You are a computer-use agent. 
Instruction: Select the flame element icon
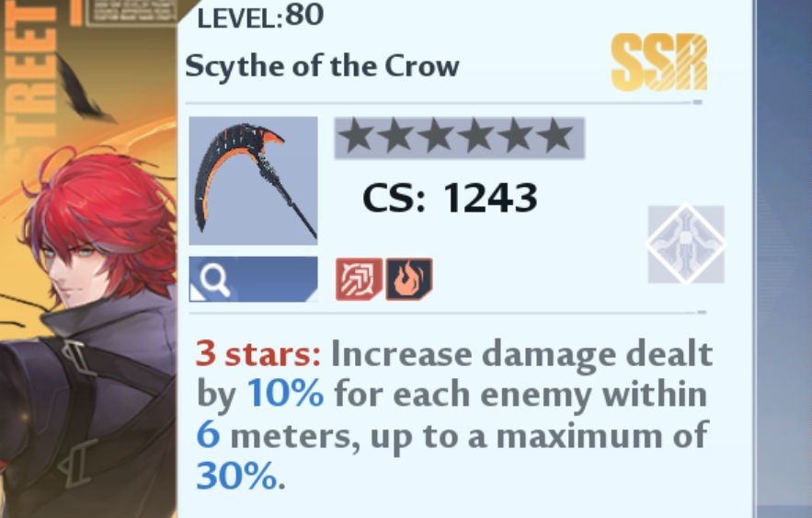tap(408, 279)
